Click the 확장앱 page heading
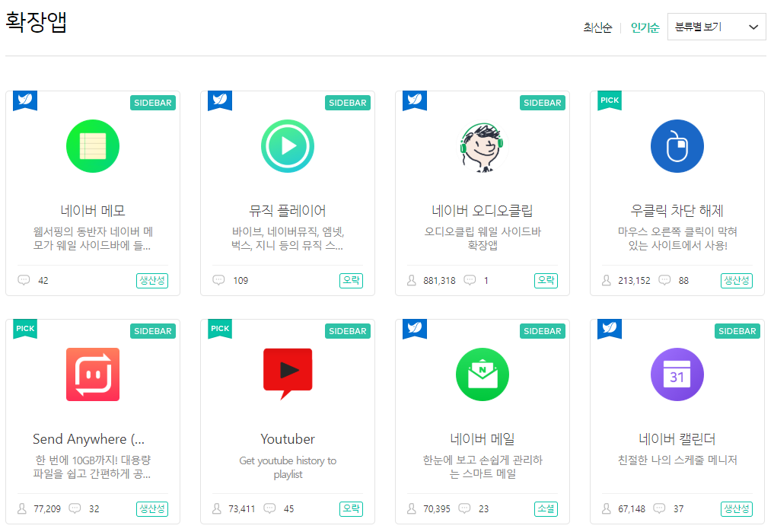Viewport: 774px width, 532px height. (36, 23)
